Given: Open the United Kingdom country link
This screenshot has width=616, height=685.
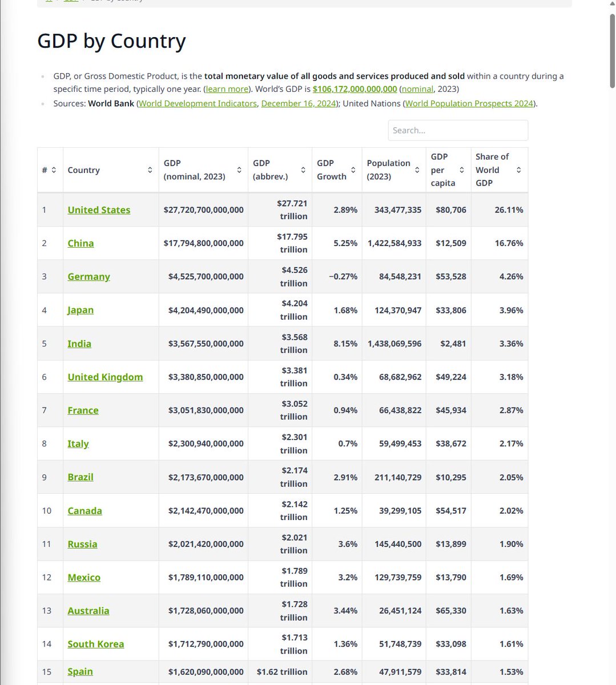Looking at the screenshot, I should click(x=105, y=377).
